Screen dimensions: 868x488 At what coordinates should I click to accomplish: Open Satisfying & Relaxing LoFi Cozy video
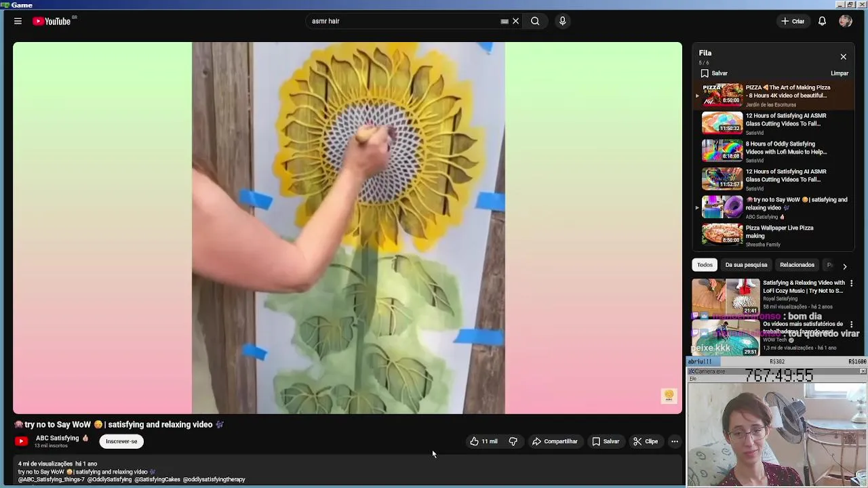(803, 287)
